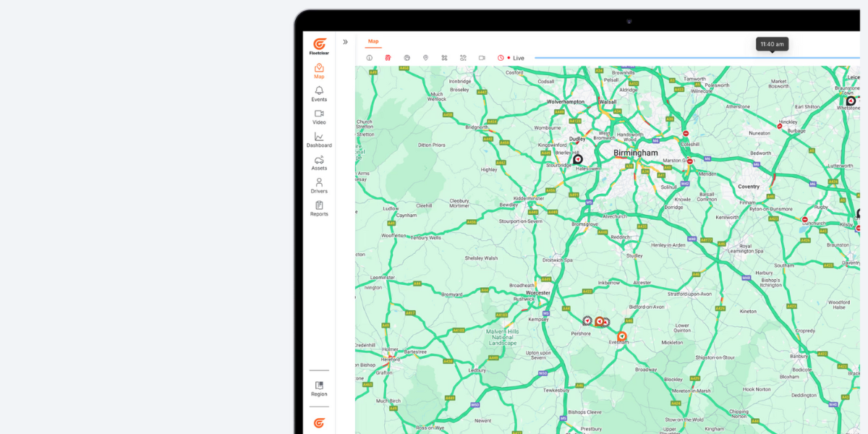This screenshot has height=434, width=868.
Task: Click road closure sign near Dunchurch
Action: 804,219
